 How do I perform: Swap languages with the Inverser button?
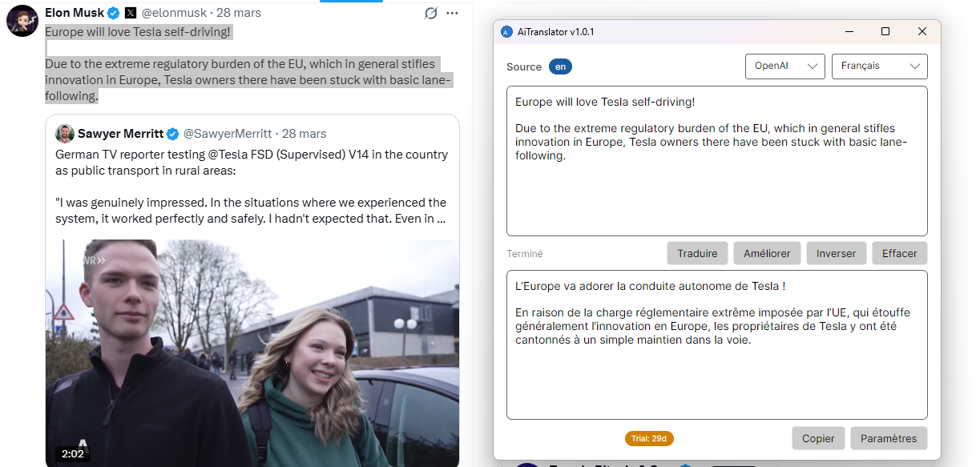[x=836, y=253]
